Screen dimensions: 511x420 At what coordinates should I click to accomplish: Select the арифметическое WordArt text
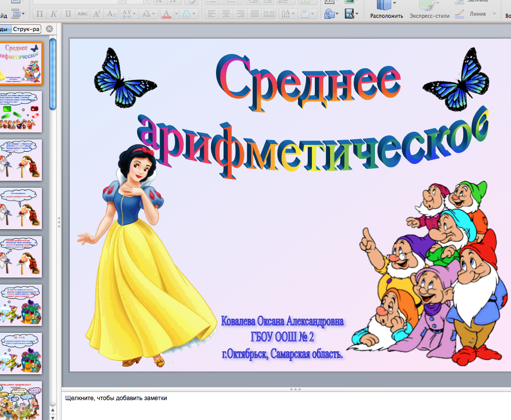tap(313, 143)
